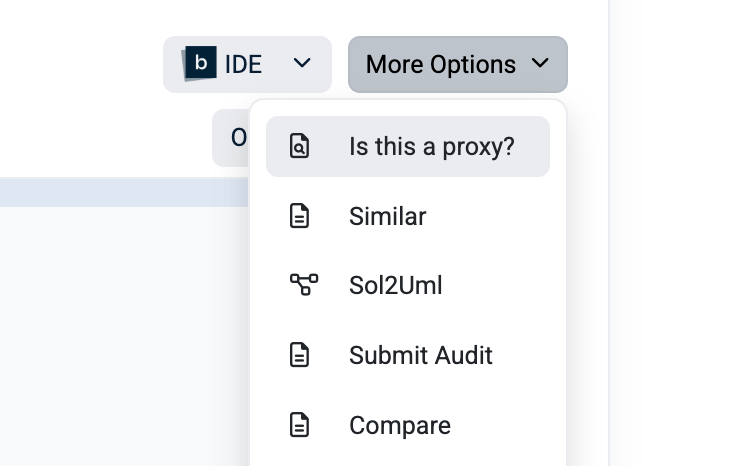
Task: Click the blank area left of IDE button
Action: 80,65
